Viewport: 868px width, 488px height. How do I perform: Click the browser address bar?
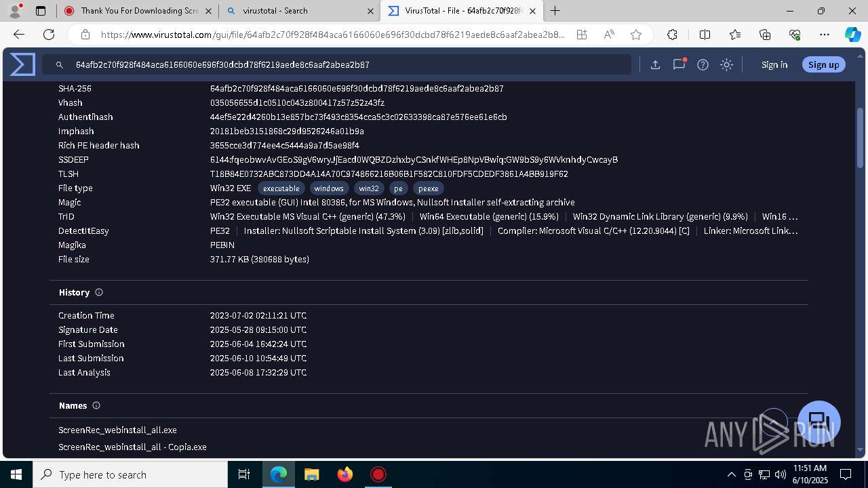click(x=332, y=35)
